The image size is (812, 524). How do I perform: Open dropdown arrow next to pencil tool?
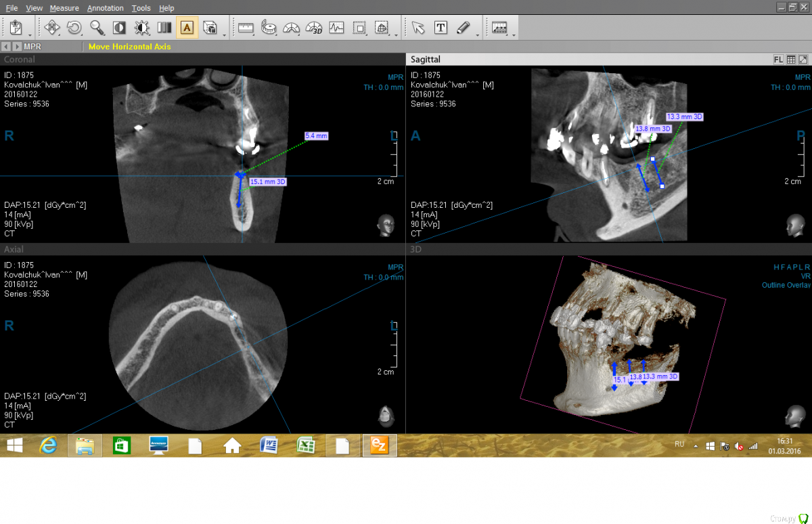478,35
